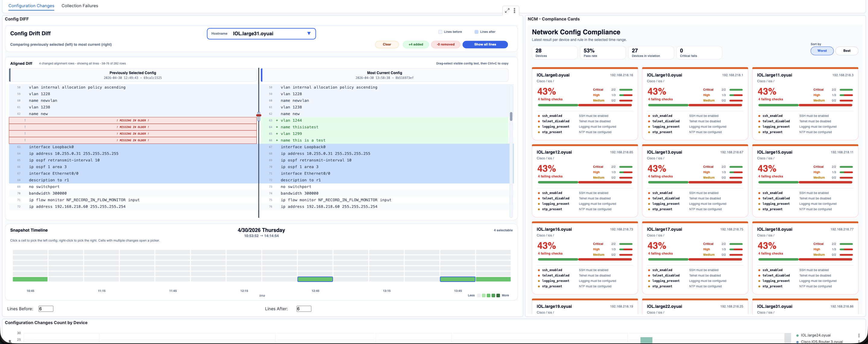Expand the Config DIFF panel to fullscreen

[x=507, y=11]
